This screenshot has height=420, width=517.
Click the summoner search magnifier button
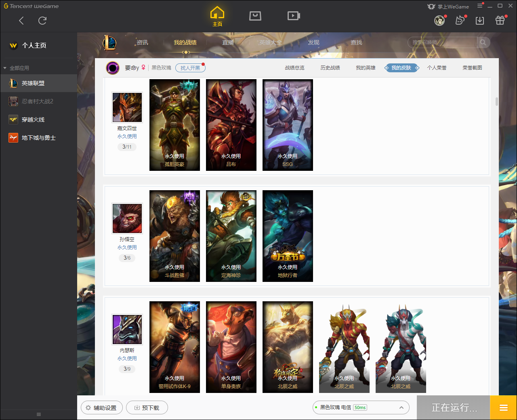click(483, 42)
